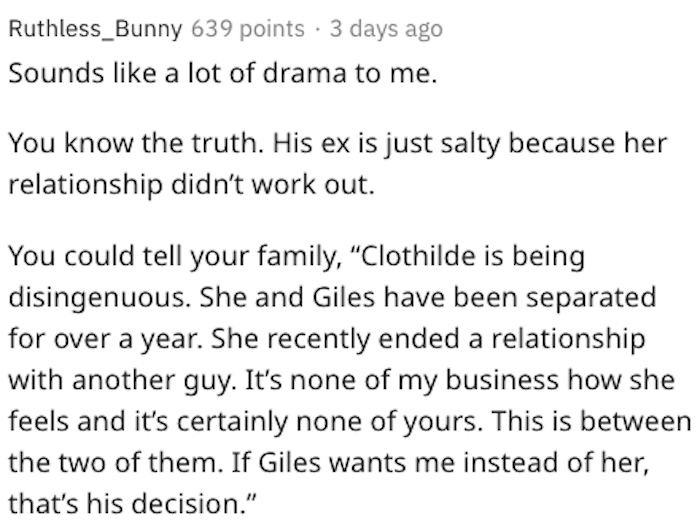Viewport: 700px width, 531px height.
Task: Click the closing 'that's his decision.' line
Action: pos(133,504)
